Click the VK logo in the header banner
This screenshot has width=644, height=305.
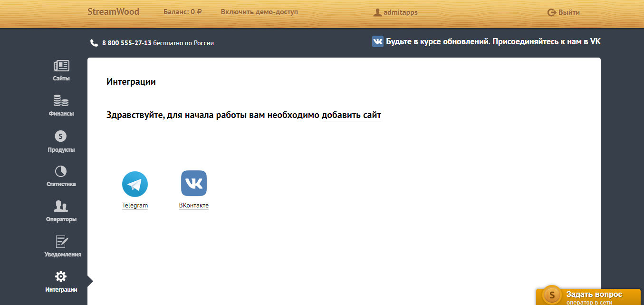tap(378, 41)
